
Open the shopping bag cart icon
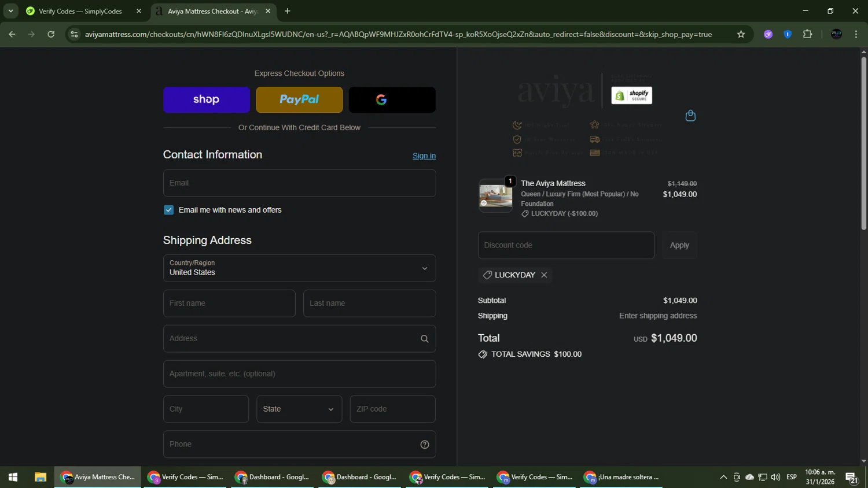coord(690,116)
